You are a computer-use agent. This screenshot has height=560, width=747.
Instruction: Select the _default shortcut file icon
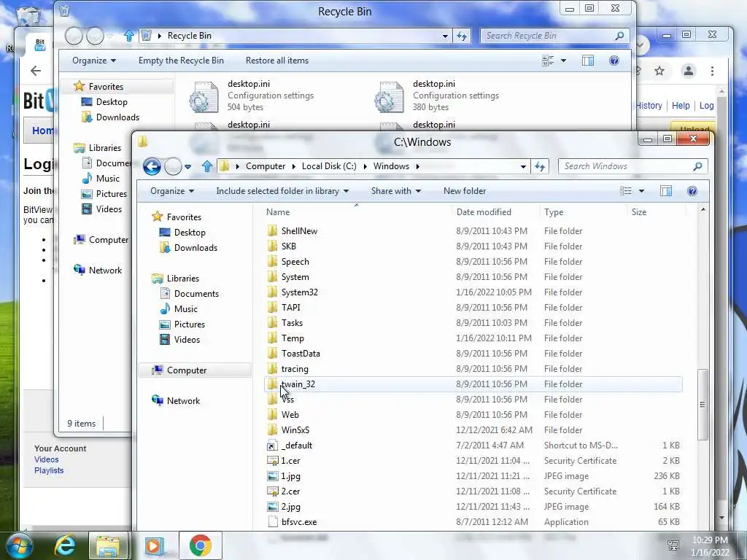coord(272,446)
